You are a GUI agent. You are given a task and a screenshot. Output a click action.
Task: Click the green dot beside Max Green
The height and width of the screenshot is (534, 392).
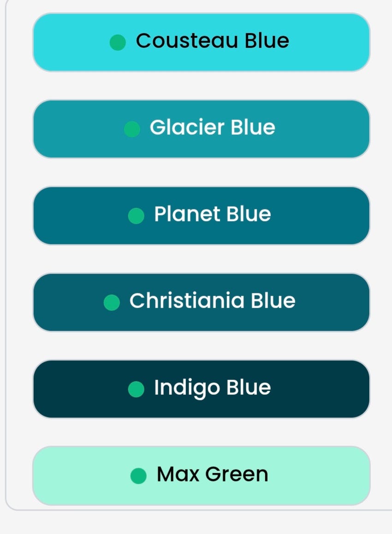[138, 475]
